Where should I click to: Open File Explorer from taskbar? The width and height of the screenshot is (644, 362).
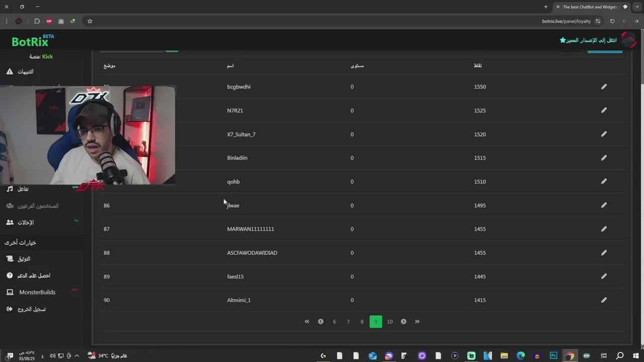pos(504,355)
